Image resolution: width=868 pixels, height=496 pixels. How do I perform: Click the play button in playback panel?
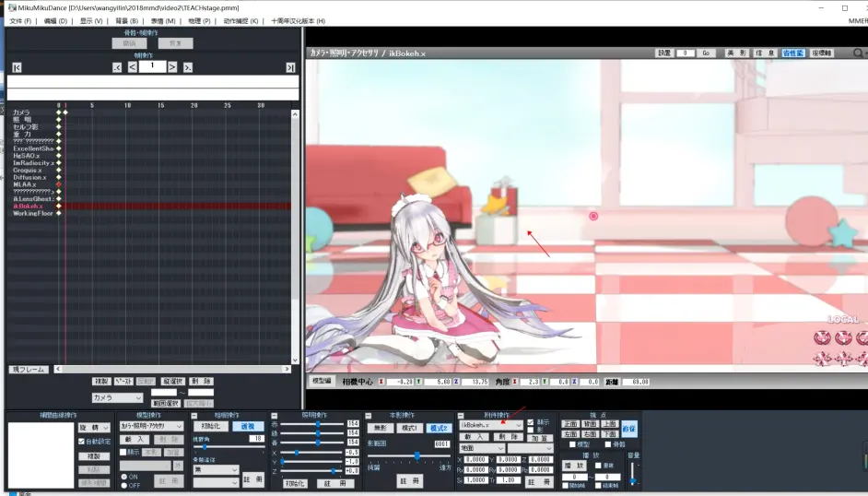tap(575, 466)
